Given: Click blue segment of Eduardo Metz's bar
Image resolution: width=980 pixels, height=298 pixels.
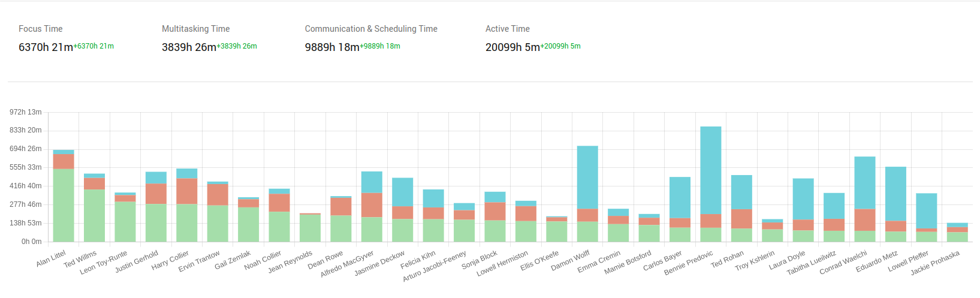Looking at the screenshot, I should click(895, 194).
